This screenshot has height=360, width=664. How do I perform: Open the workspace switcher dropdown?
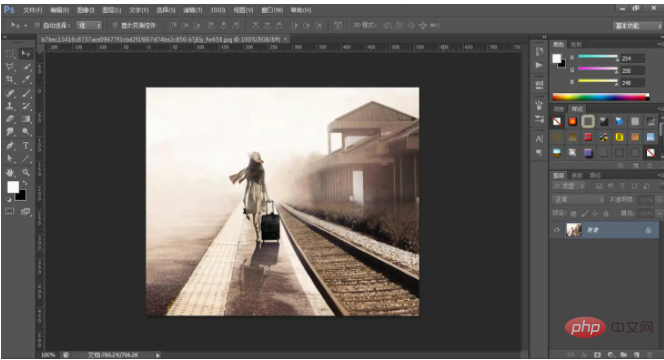tap(637, 26)
